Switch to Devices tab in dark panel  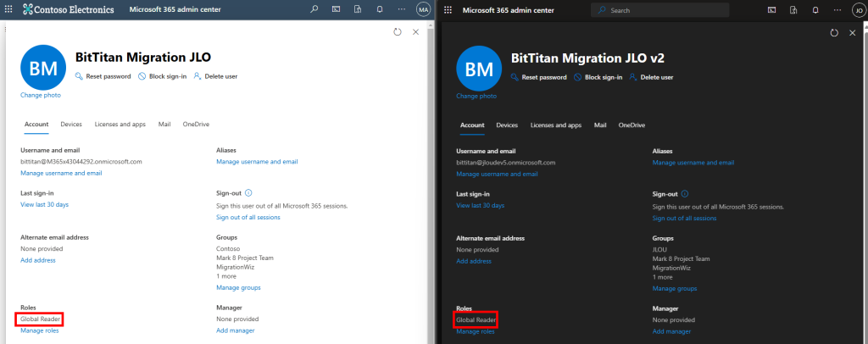pyautogui.click(x=507, y=125)
